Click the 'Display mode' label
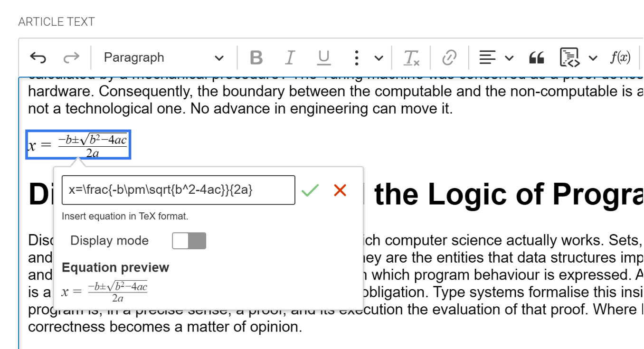Image resolution: width=644 pixels, height=349 pixels. point(110,241)
